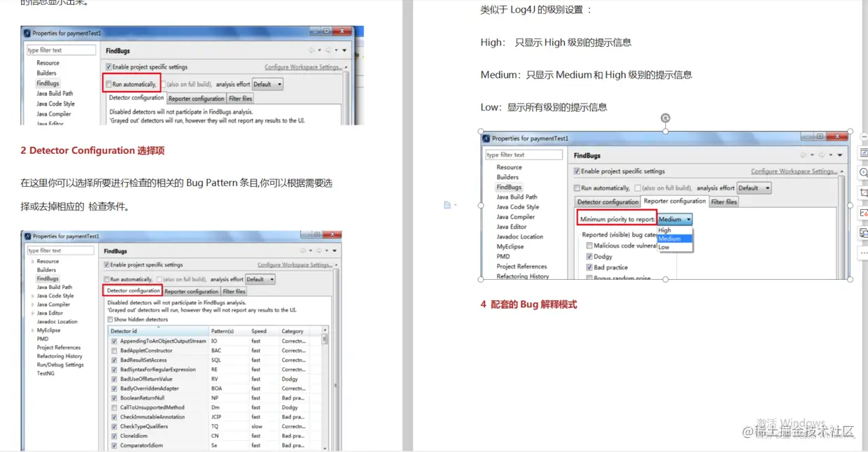Uncheck the Dodgy bug category
868x452 pixels.
pos(589,257)
